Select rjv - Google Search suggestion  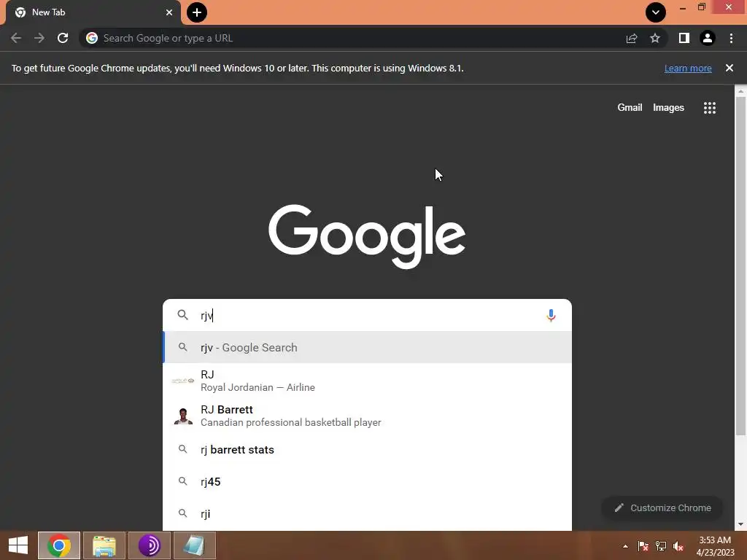tap(367, 347)
